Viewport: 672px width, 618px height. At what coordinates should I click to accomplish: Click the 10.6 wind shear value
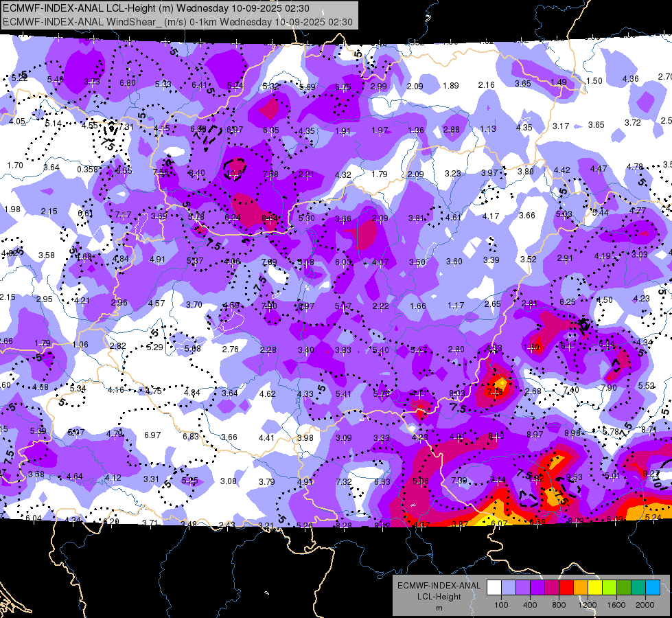tap(234, 174)
